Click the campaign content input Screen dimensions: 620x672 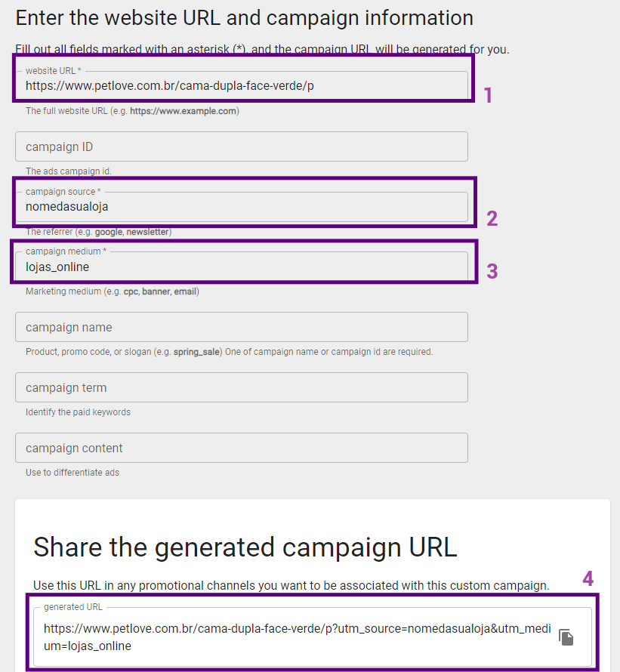pyautogui.click(x=242, y=448)
